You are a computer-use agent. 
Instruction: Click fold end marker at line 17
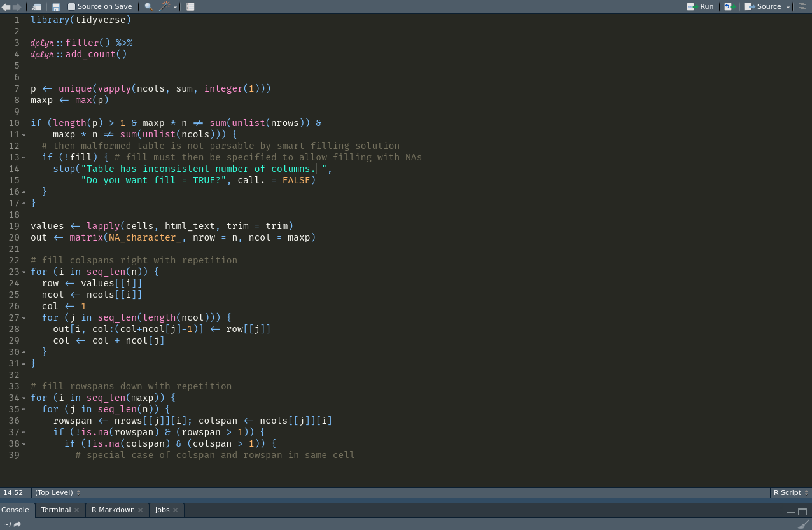(x=24, y=203)
